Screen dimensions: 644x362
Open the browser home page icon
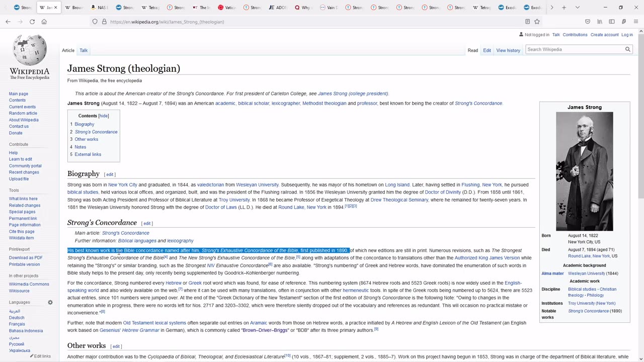click(44, 22)
